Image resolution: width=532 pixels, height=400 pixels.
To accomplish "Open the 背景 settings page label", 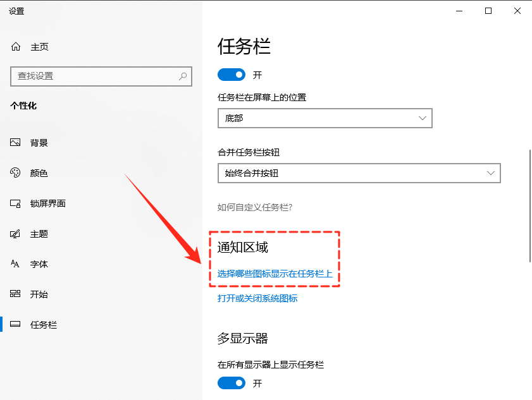I will (x=39, y=143).
